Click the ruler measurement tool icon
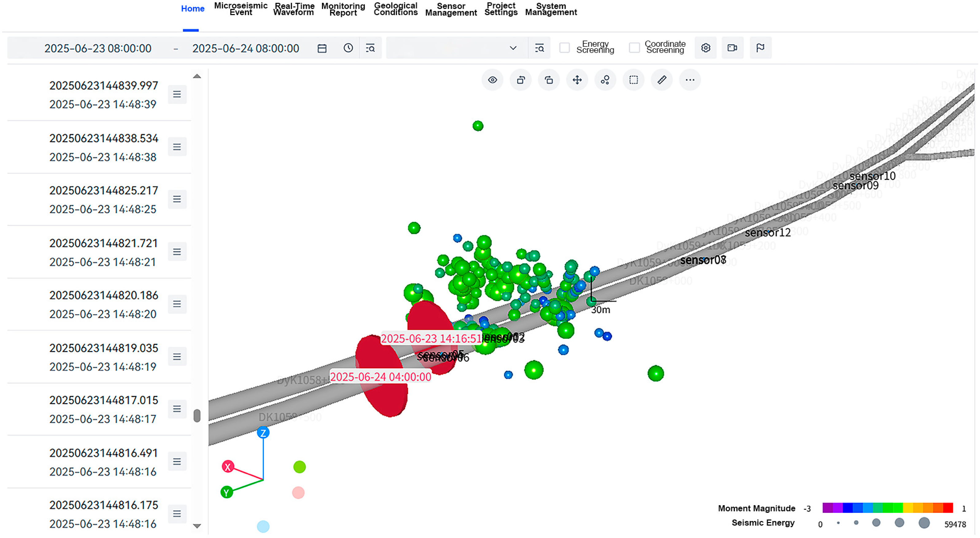Screen dimensions: 980x538 pos(662,80)
